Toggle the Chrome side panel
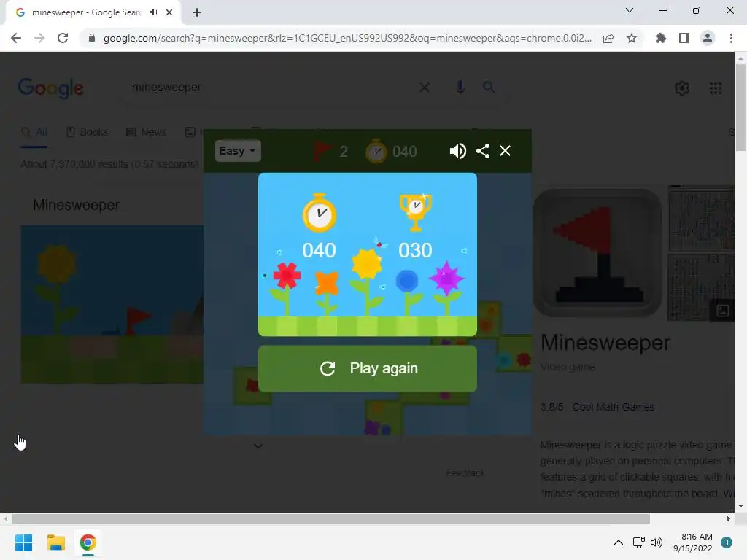 tap(684, 38)
